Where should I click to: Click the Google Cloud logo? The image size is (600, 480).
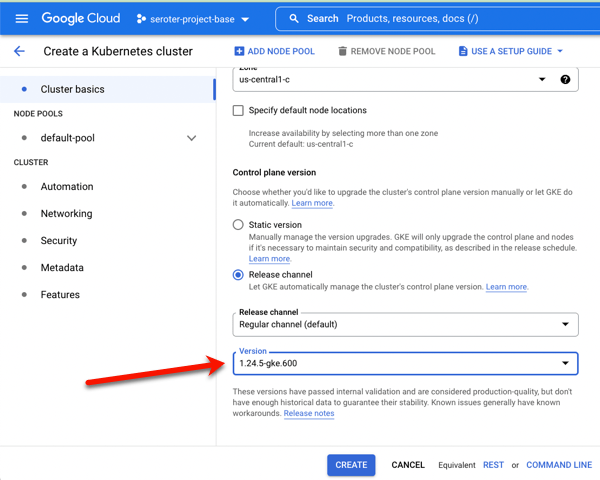click(x=81, y=18)
